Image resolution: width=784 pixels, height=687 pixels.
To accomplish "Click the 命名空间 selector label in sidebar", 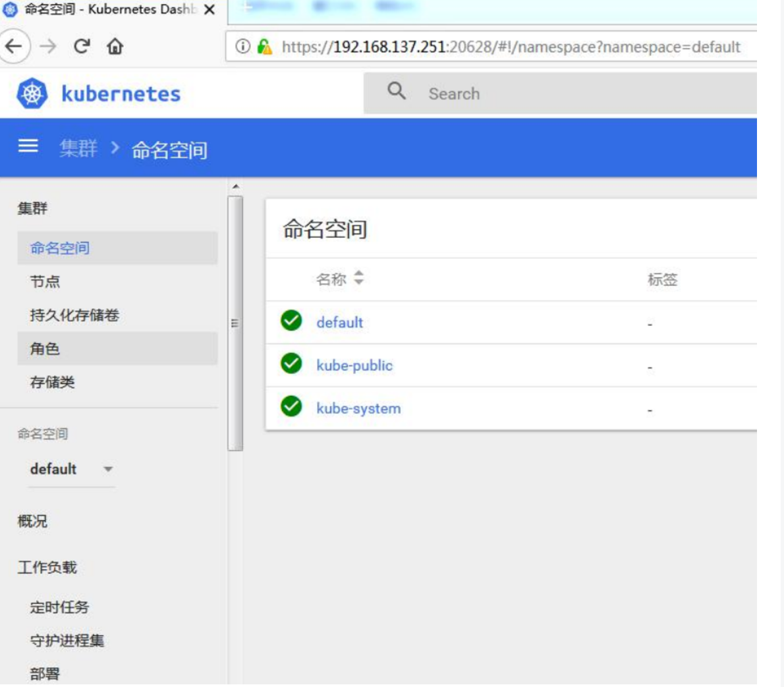I will (43, 433).
